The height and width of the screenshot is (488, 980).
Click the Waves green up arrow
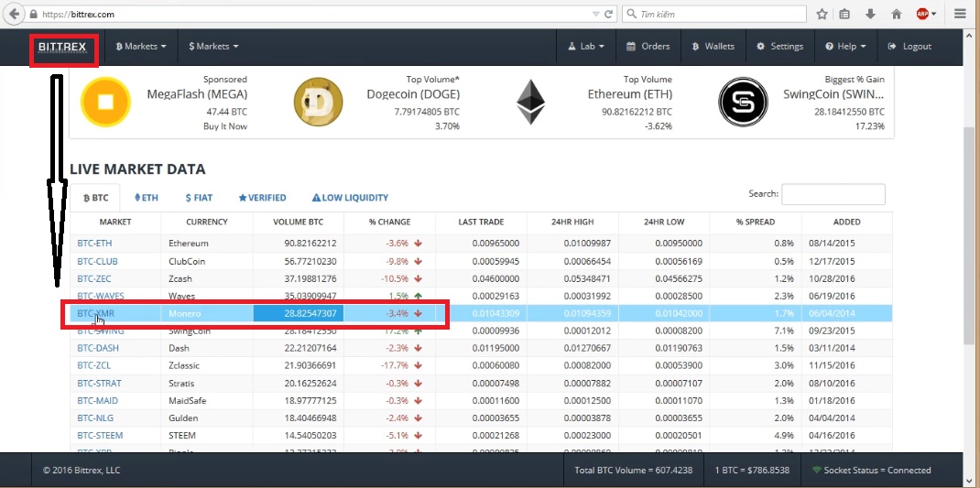point(419,296)
